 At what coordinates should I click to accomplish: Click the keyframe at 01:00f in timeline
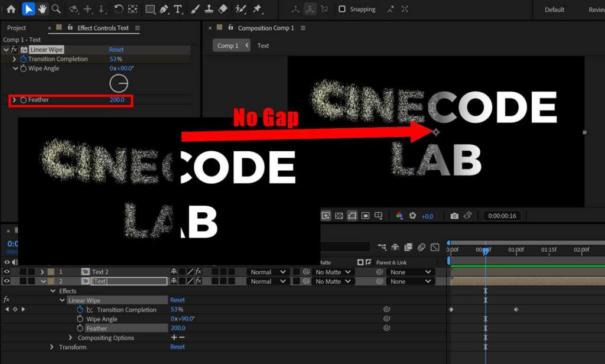(516, 309)
